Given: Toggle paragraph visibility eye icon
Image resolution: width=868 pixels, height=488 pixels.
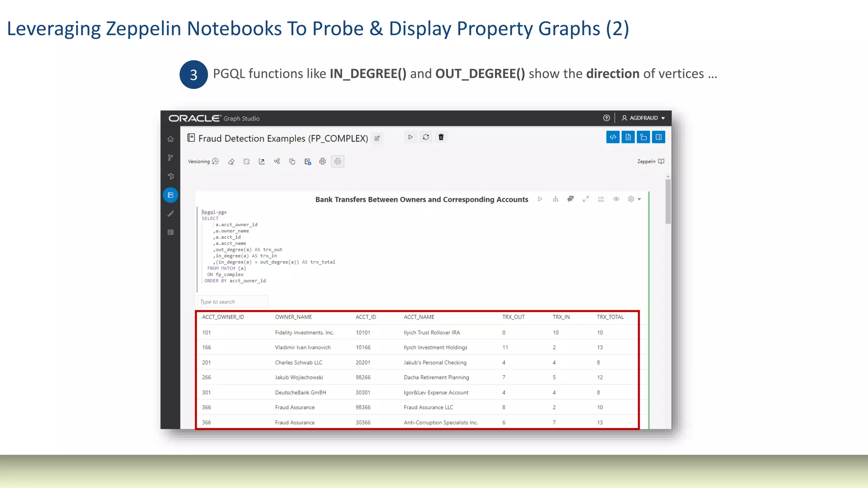Looking at the screenshot, I should (x=616, y=199).
